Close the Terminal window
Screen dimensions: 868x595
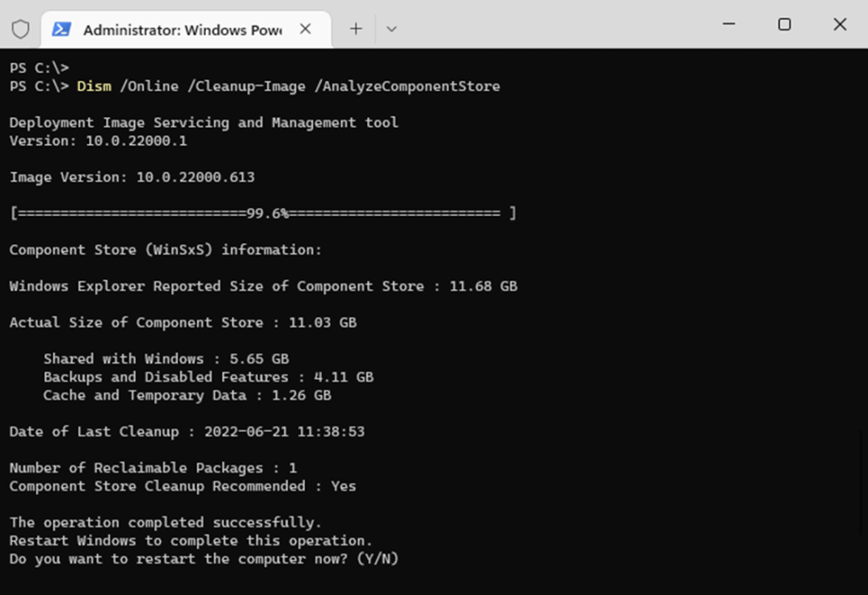pyautogui.click(x=840, y=25)
